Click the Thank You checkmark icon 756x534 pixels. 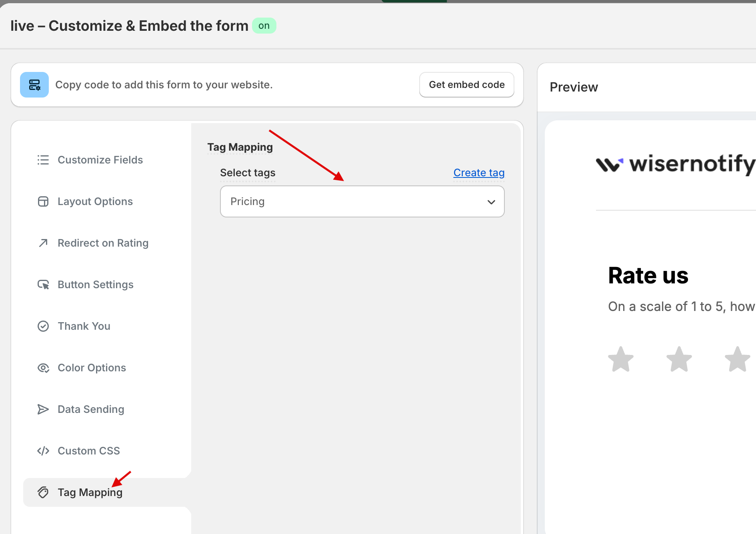(43, 326)
